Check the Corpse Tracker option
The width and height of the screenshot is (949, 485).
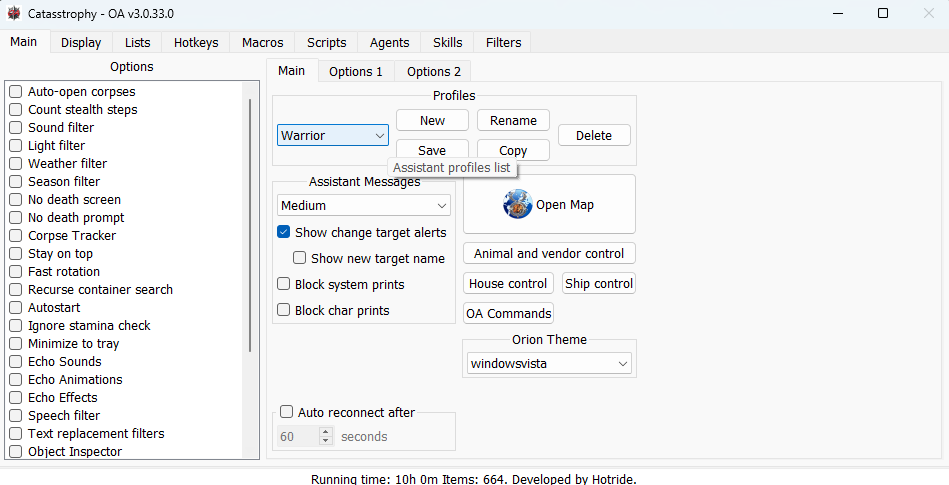point(16,236)
